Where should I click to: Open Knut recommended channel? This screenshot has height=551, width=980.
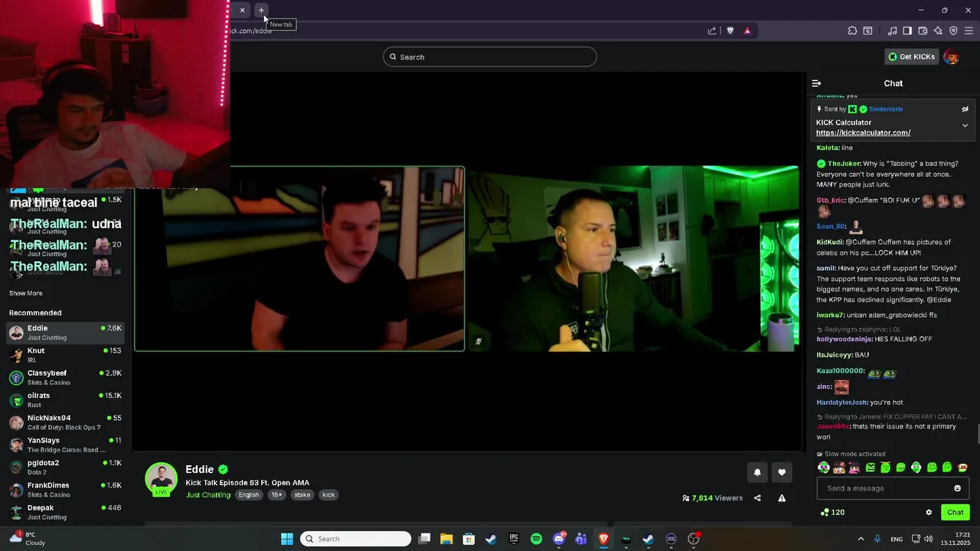66,355
